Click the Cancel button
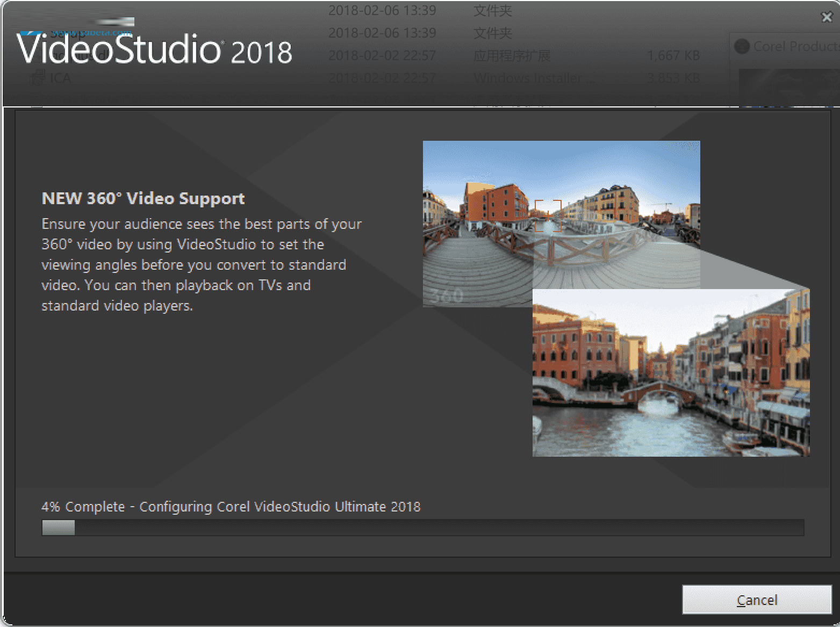The height and width of the screenshot is (627, 840). pos(756,600)
